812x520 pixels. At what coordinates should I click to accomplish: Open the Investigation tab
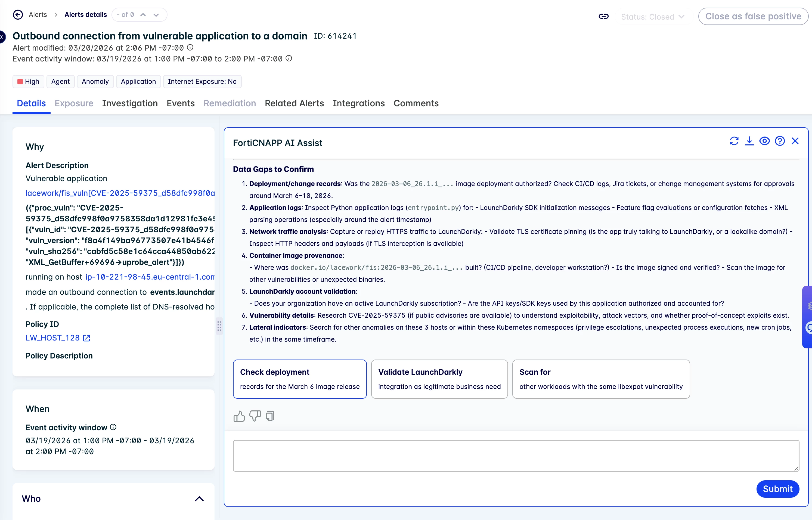tap(130, 103)
